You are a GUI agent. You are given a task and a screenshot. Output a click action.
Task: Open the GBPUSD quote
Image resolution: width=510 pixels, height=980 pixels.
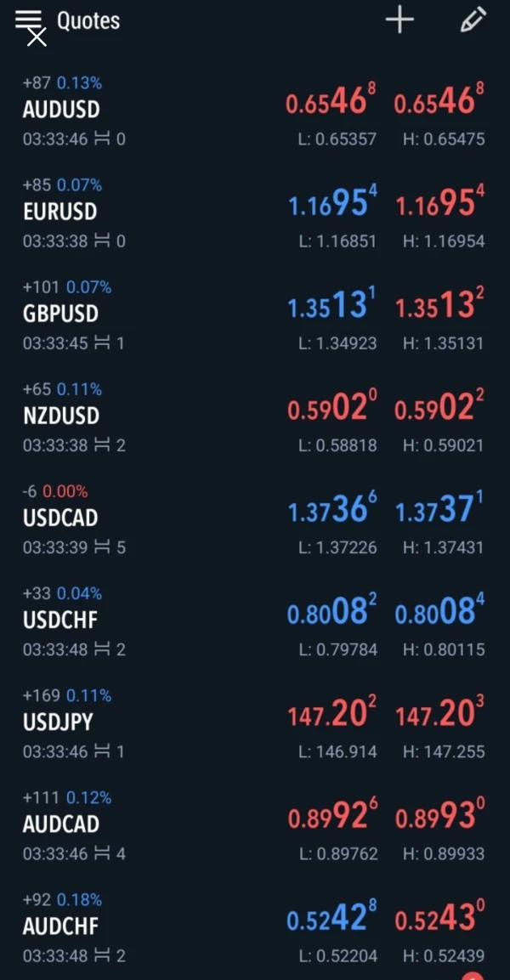pyautogui.click(x=60, y=314)
